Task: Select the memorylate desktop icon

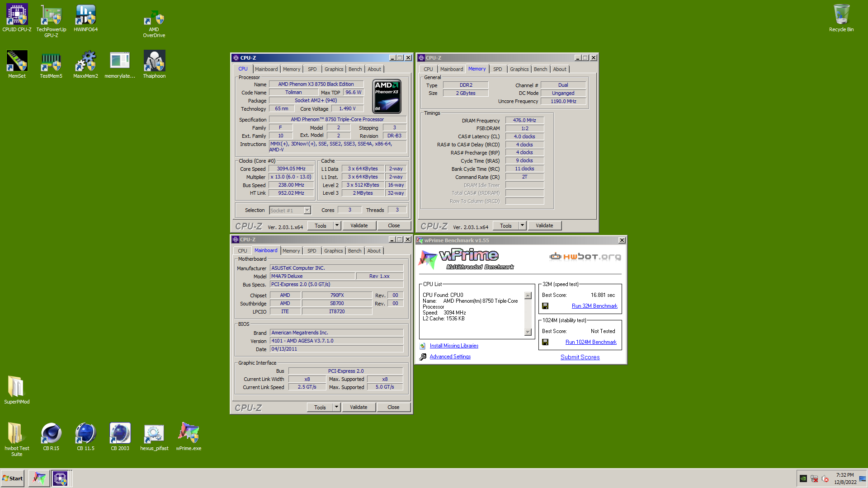Action: tap(120, 64)
